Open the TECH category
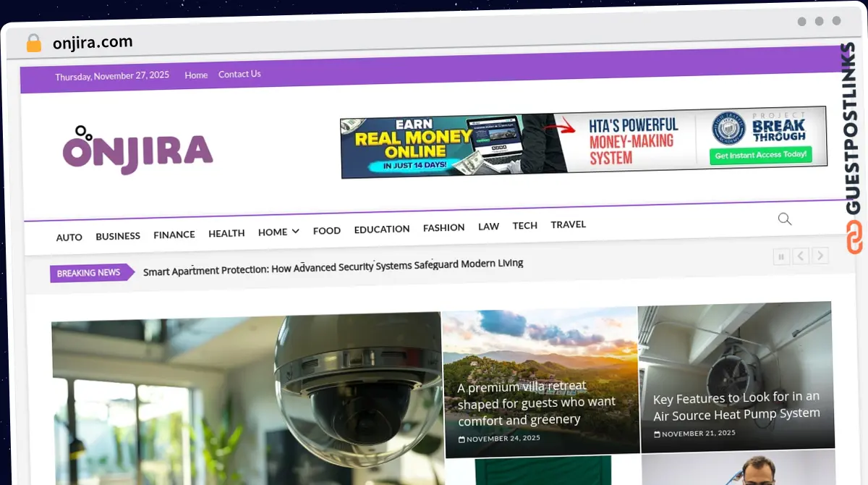The height and width of the screenshot is (485, 868). [x=525, y=225]
